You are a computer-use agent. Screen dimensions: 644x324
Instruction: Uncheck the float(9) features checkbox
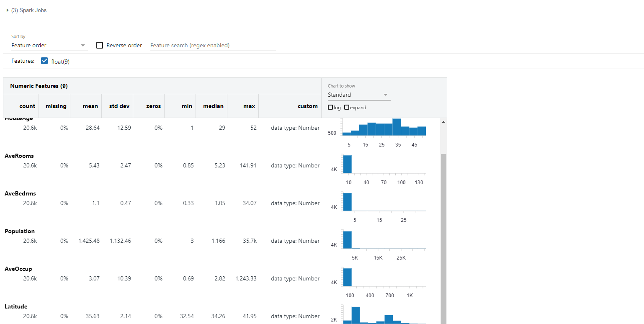(x=45, y=61)
